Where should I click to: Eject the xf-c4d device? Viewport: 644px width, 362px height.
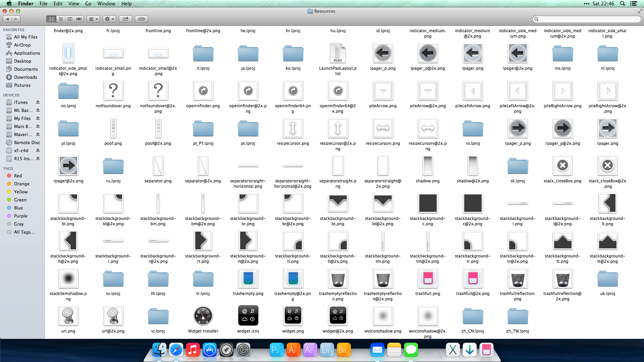point(38,150)
